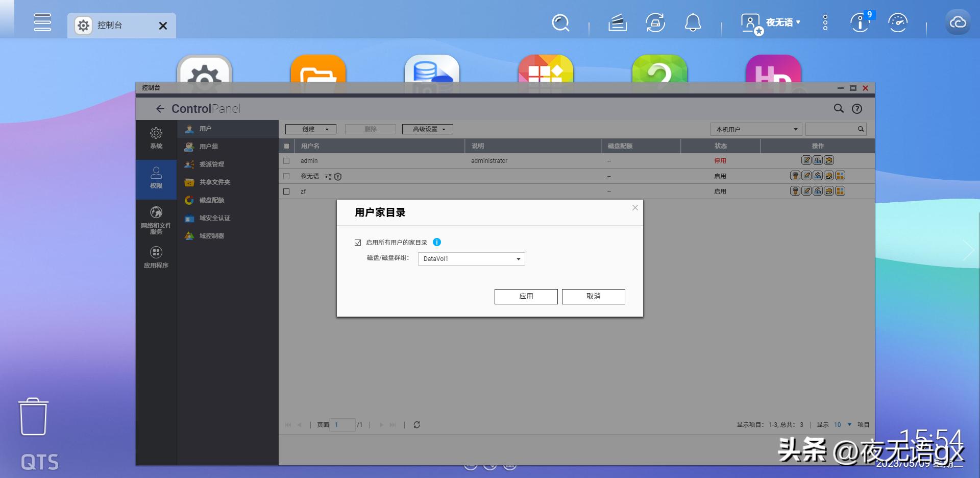The height and width of the screenshot is (478, 980).
Task: Open the main hamburger menu
Action: point(42,22)
